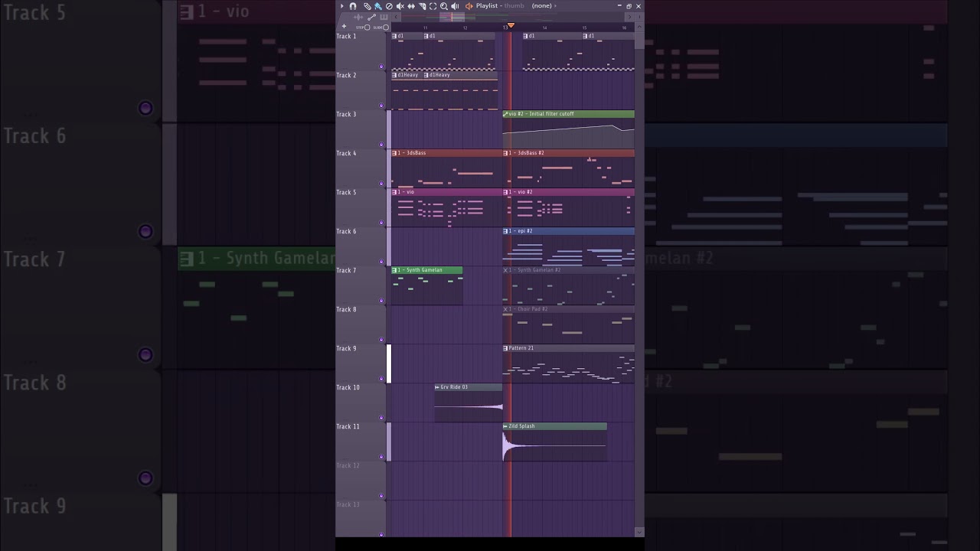
Task: Open the playlist options menu arrow
Action: click(x=341, y=6)
